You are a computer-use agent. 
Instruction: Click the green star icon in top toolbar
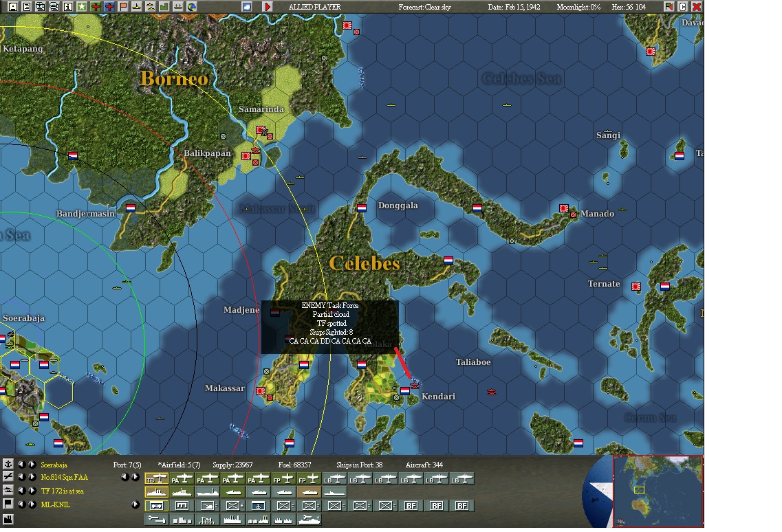coord(81,6)
